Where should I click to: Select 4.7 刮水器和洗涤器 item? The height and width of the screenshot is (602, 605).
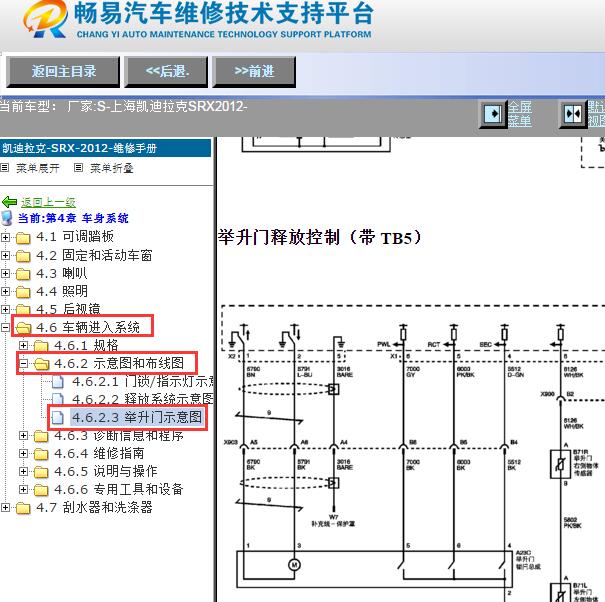coord(94,507)
